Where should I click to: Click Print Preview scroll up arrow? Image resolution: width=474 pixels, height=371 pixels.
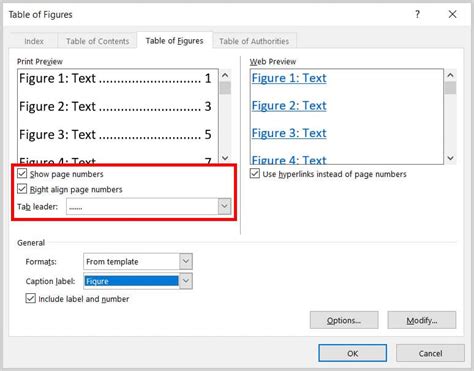coord(225,75)
